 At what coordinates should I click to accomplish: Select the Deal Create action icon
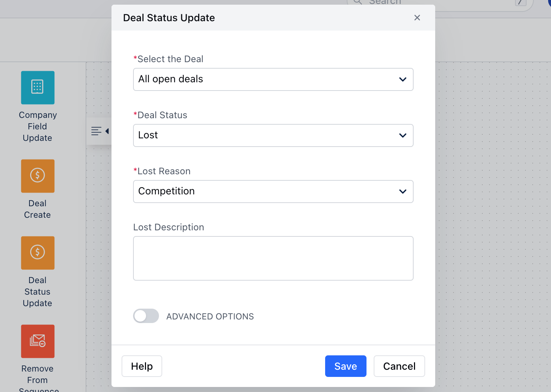[38, 176]
